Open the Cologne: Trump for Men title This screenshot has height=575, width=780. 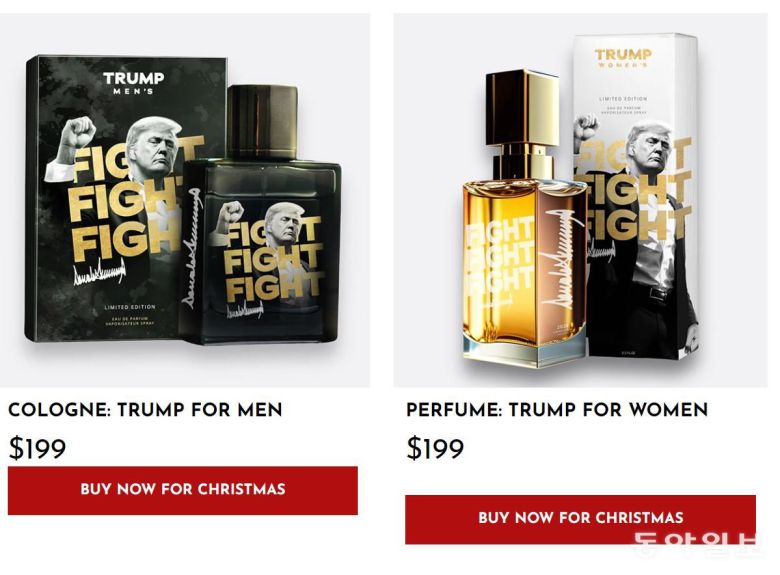coord(145,410)
